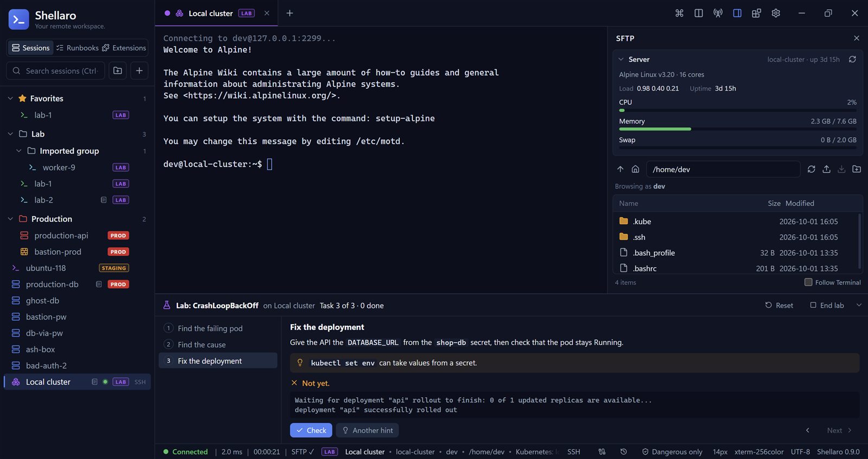The height and width of the screenshot is (459, 868).
Task: Collapse the Imported group folder
Action: click(19, 151)
